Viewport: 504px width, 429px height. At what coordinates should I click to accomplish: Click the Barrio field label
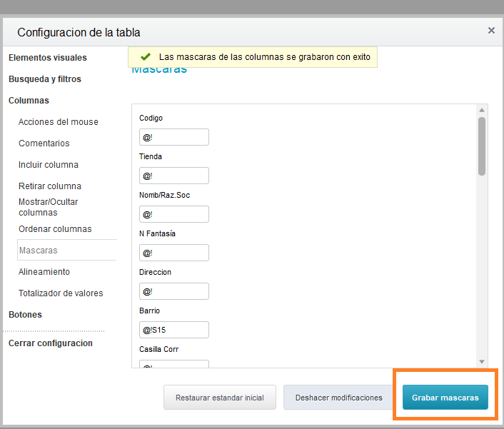(149, 311)
